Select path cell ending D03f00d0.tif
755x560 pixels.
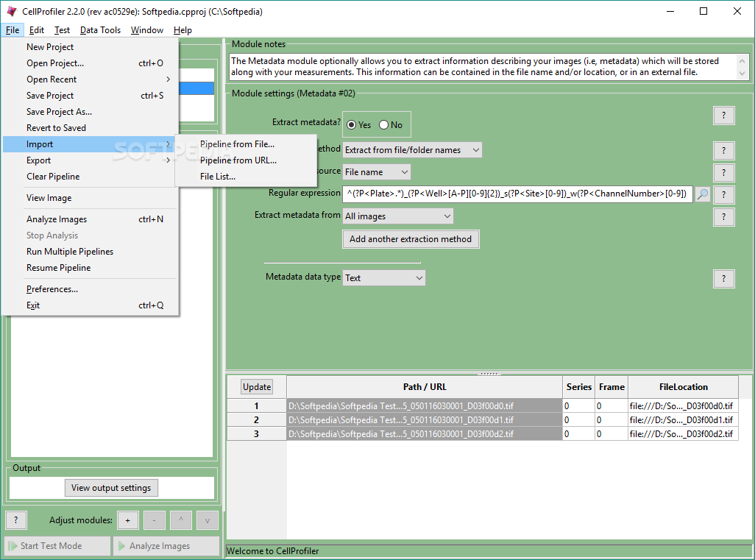(425, 406)
